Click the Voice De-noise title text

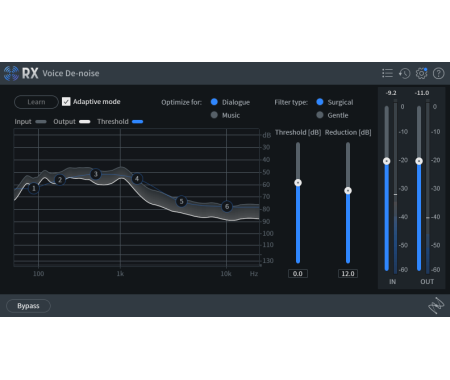(x=71, y=73)
